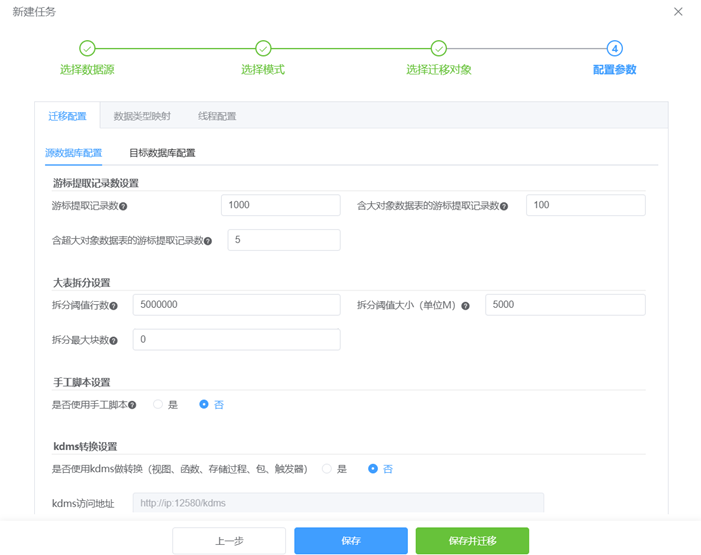Screen dimensions: 701x555
Task: Click the 大表拆分设置 section heading
Action: (x=81, y=283)
